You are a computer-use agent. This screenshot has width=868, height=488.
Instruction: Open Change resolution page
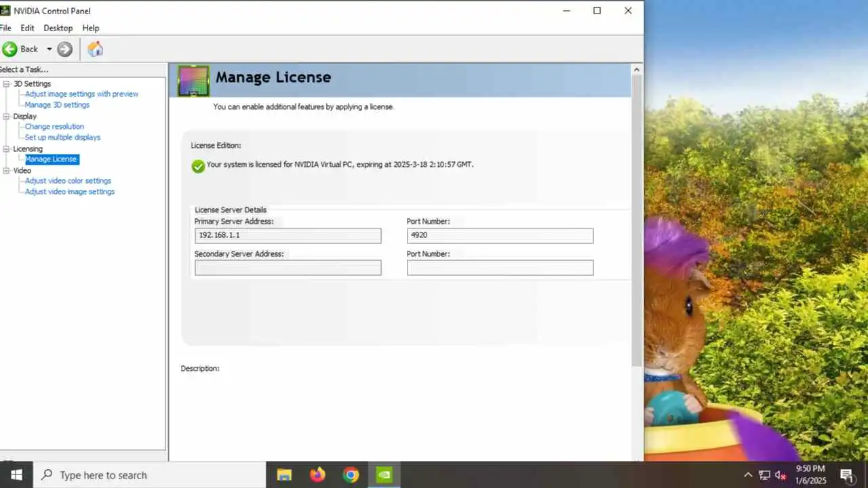pos(54,127)
